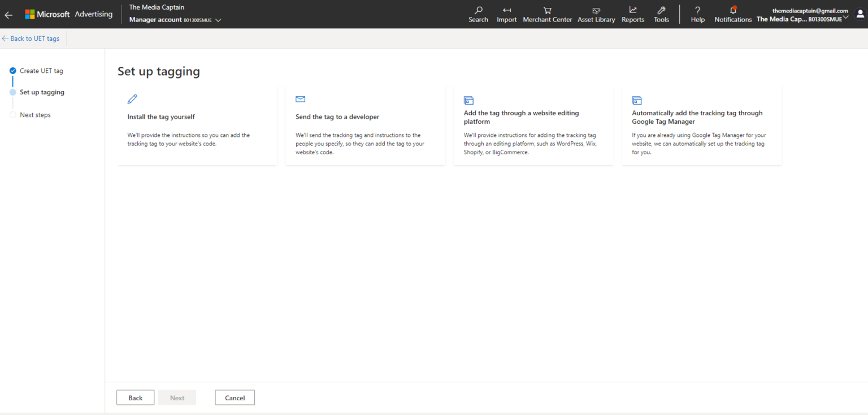Viewport: 868px width, 415px height.
Task: Open the account profile icon dropdown
Action: click(x=860, y=14)
